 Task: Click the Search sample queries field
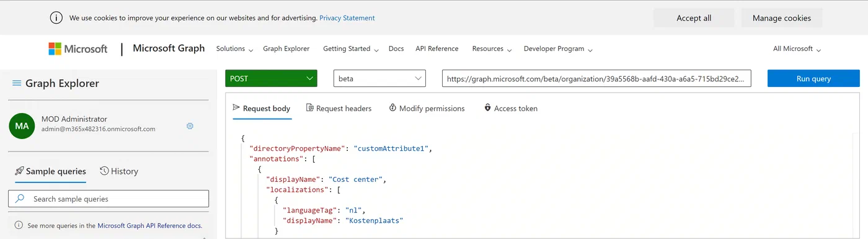(x=108, y=199)
